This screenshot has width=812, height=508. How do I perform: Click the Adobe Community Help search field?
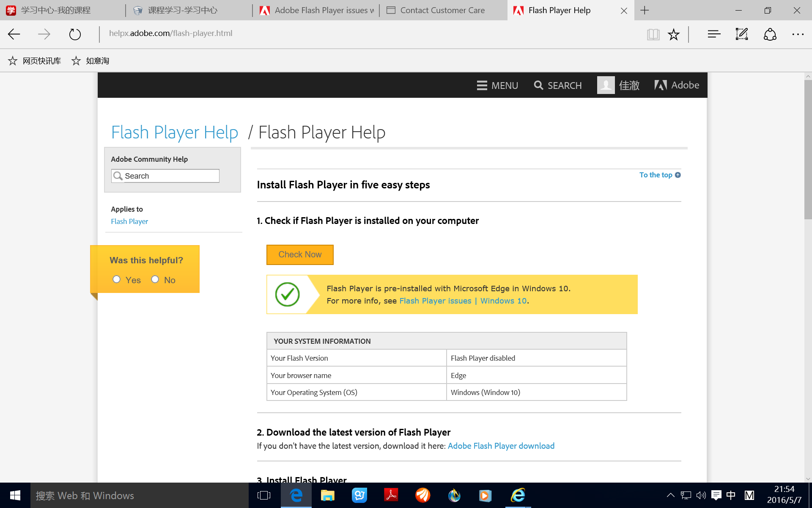pyautogui.click(x=165, y=176)
